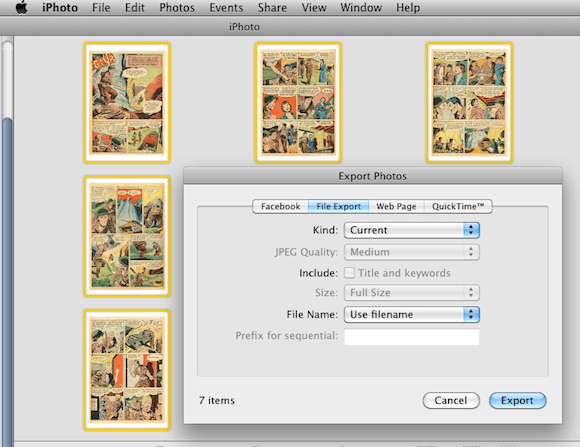580x447 pixels.
Task: Select the top middle comic page thumbnail
Action: 298,102
